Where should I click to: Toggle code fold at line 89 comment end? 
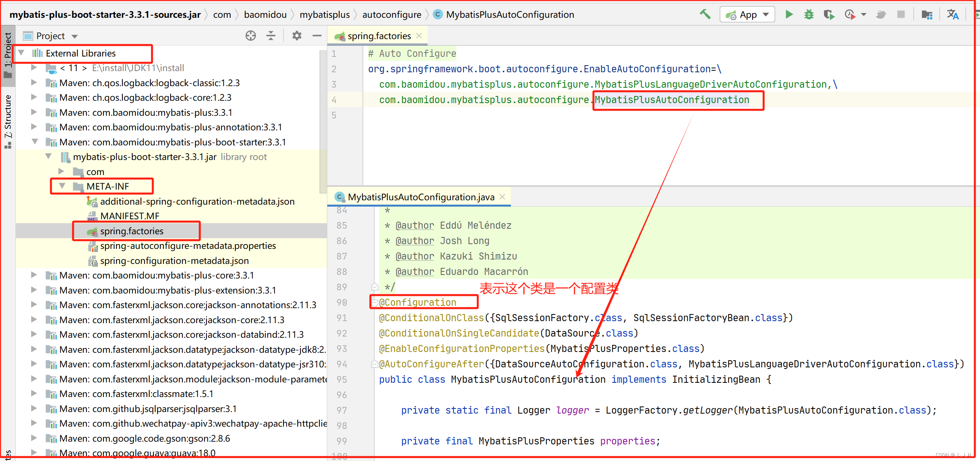coord(375,287)
